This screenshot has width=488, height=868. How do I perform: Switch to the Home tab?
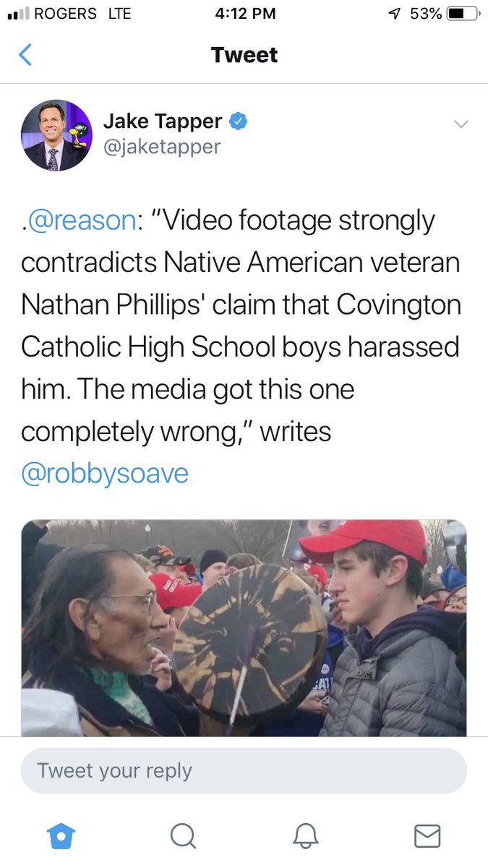click(x=61, y=836)
